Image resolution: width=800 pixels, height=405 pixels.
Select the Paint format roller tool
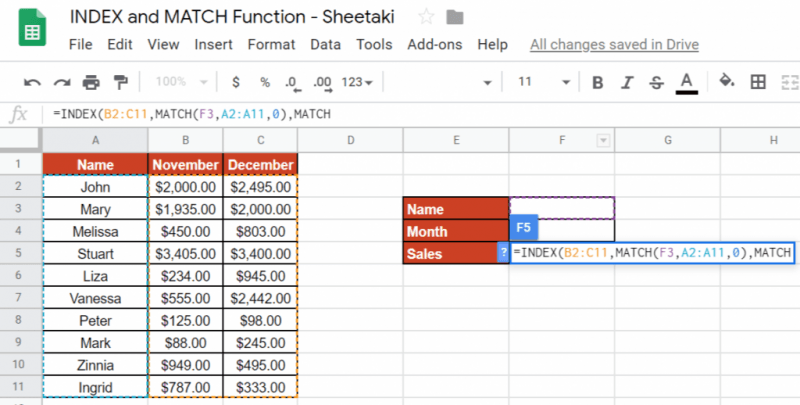pyautogui.click(x=121, y=82)
